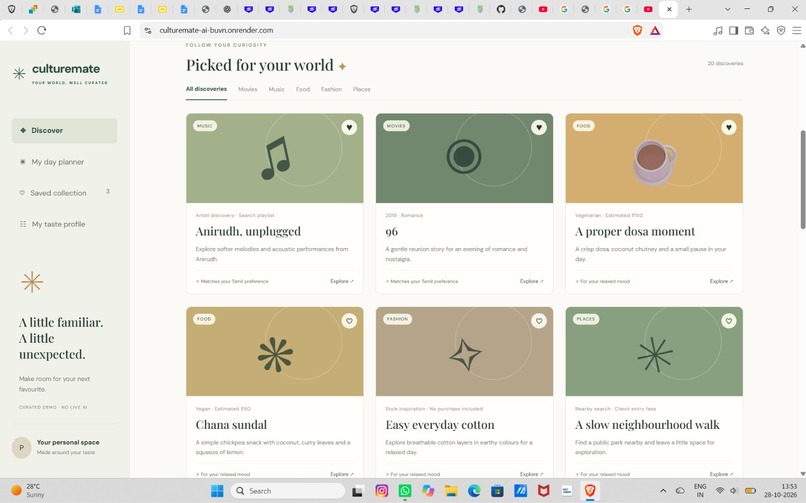The image size is (806, 503).
Task: Open the browser hamburger menu
Action: click(797, 30)
